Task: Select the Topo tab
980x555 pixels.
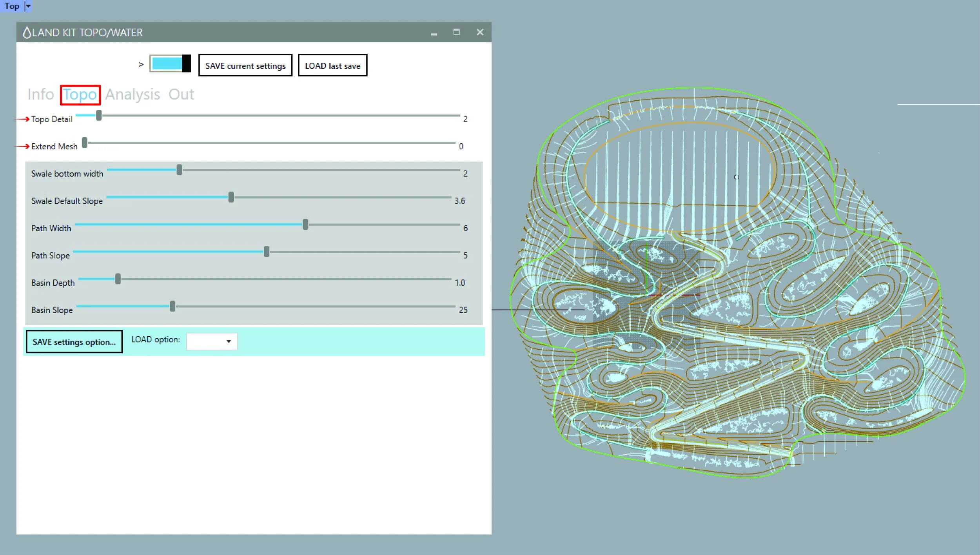Action: click(80, 94)
